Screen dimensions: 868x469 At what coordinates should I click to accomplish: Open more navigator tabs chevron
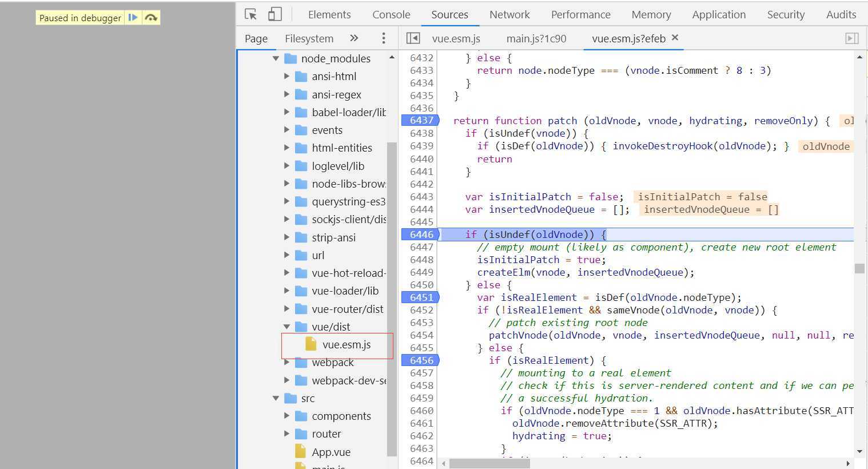354,38
